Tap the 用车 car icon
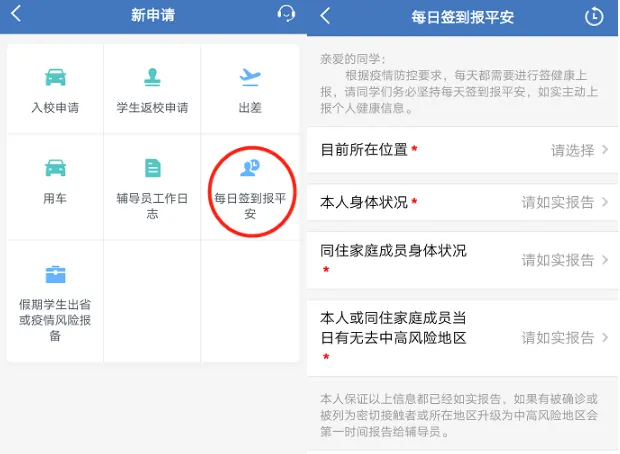Viewport: 620px width, 454px height. (55, 168)
